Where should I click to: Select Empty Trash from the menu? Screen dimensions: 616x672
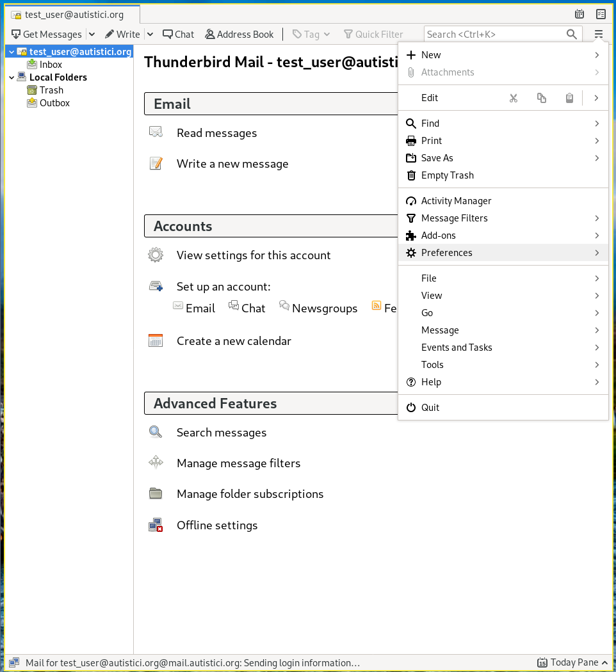447,175
